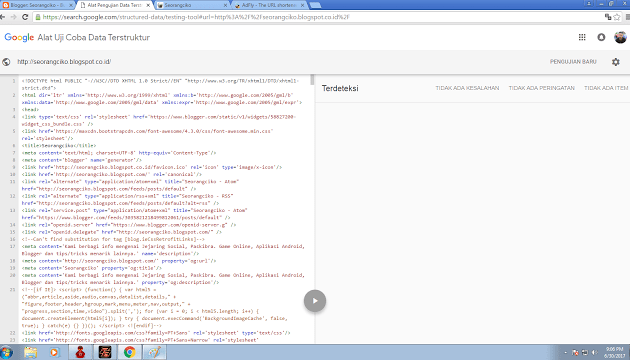Click PENGUJIAN BARU to start a new test

tap(573, 62)
